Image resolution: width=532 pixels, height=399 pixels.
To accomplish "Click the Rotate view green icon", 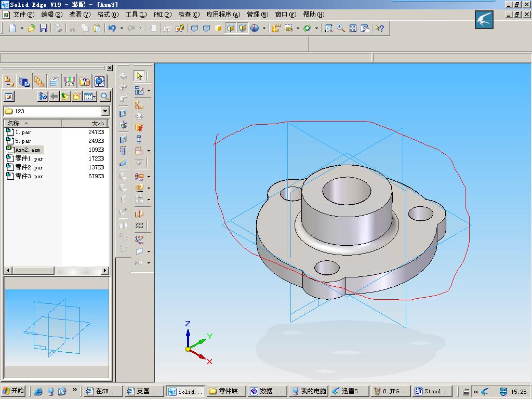I will [308, 28].
